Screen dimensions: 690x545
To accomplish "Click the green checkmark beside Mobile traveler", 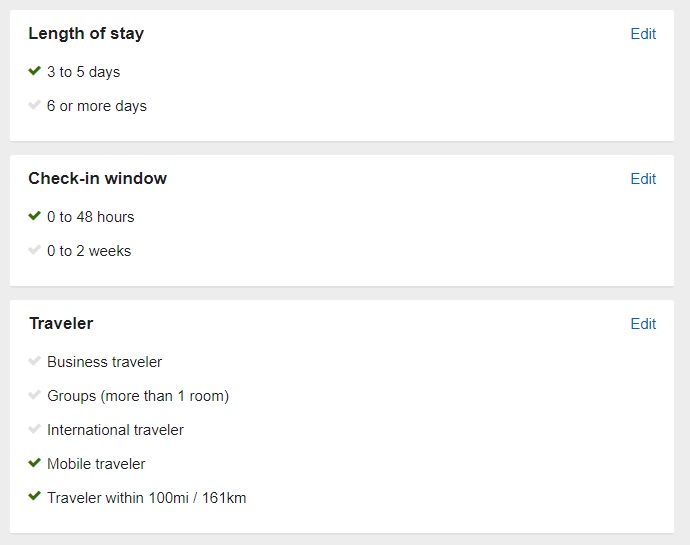I will click(x=34, y=463).
